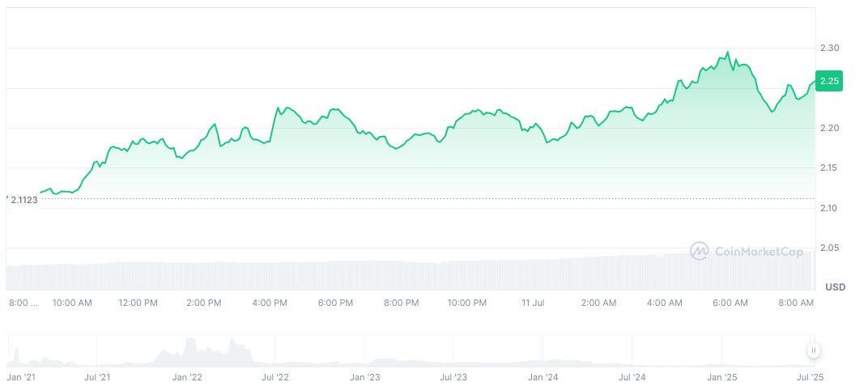Click the 8:00 PM time axis label
868x386 pixels.
pyautogui.click(x=402, y=303)
